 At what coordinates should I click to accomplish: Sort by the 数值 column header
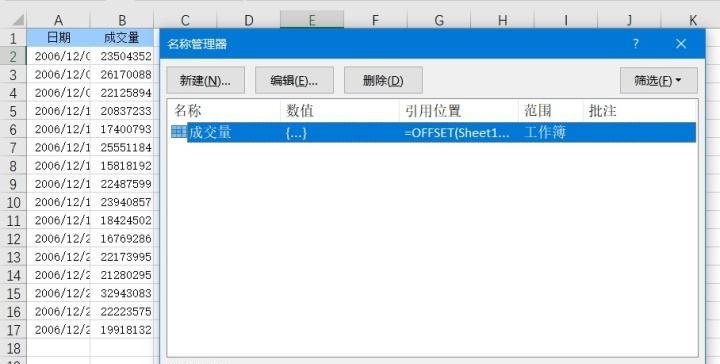click(340, 111)
